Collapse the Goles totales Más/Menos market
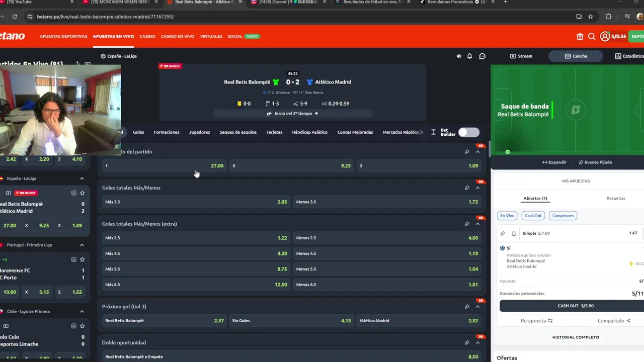644x362 pixels. pyautogui.click(x=478, y=188)
